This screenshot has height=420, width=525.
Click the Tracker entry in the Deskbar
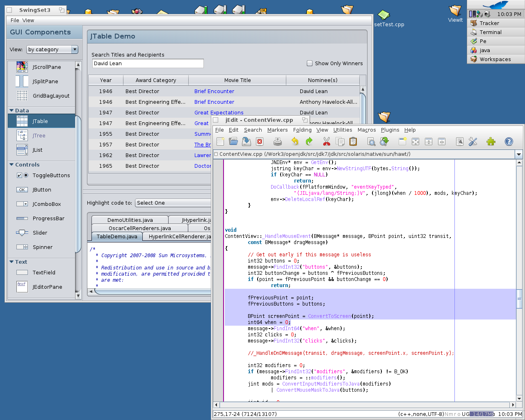pos(496,23)
